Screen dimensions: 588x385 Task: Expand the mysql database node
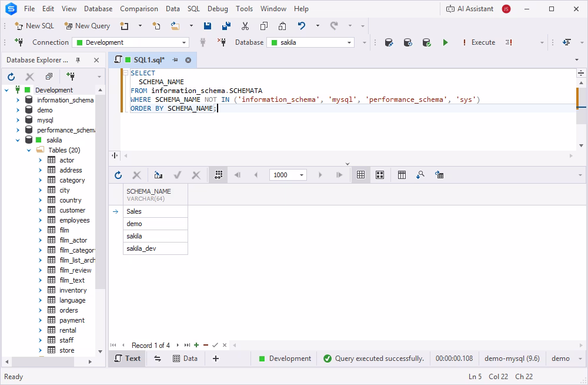click(18, 120)
